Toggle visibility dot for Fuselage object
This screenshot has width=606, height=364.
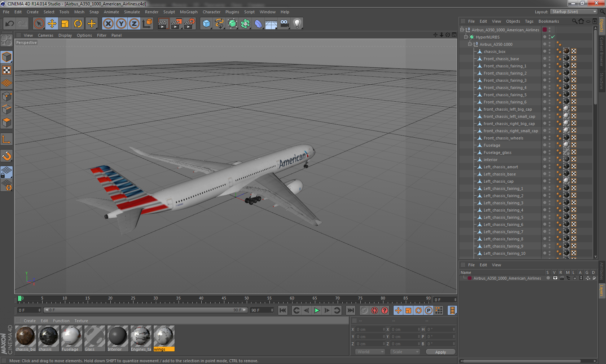click(x=545, y=145)
